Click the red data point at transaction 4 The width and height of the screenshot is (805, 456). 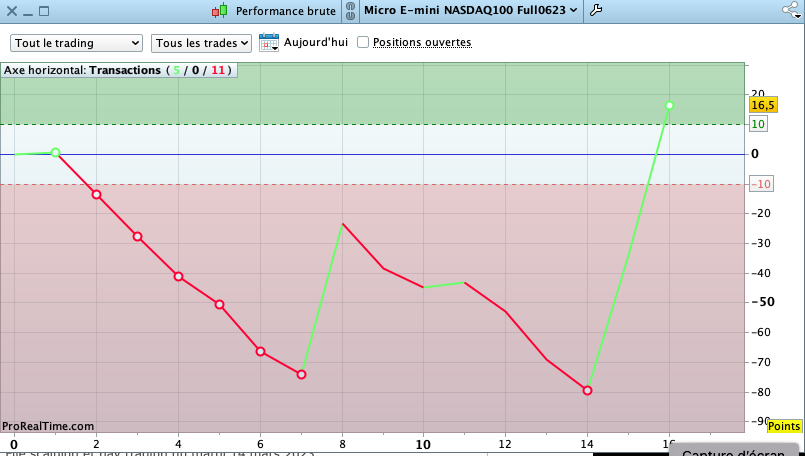(x=178, y=277)
